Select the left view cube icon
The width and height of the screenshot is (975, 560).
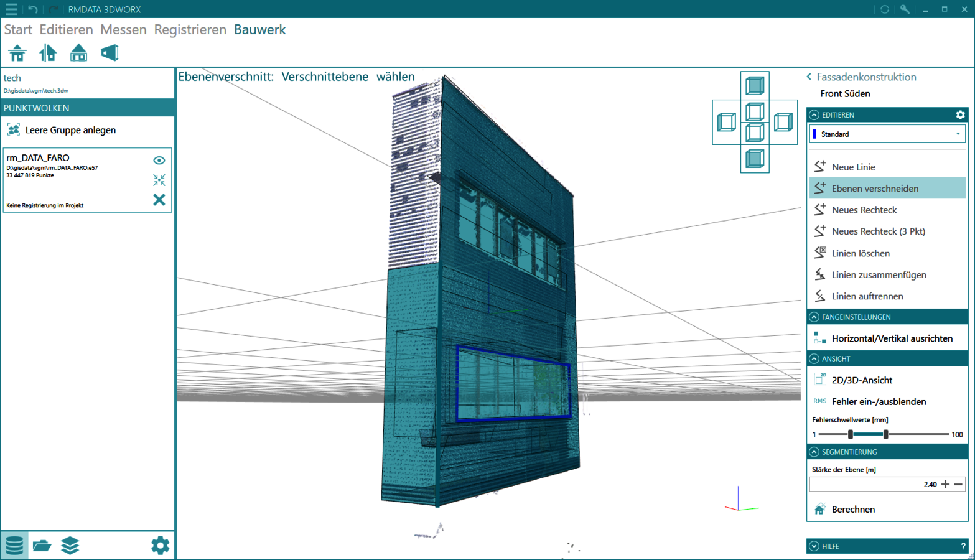pos(726,122)
